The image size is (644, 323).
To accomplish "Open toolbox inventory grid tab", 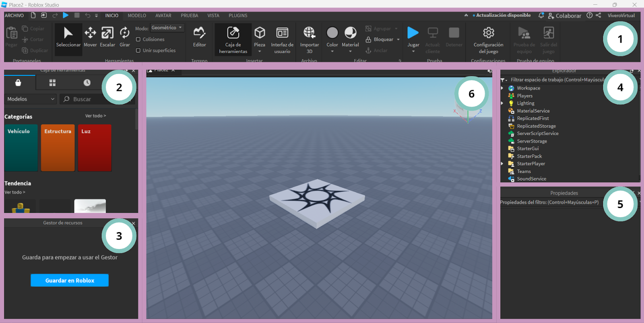I will coord(52,82).
